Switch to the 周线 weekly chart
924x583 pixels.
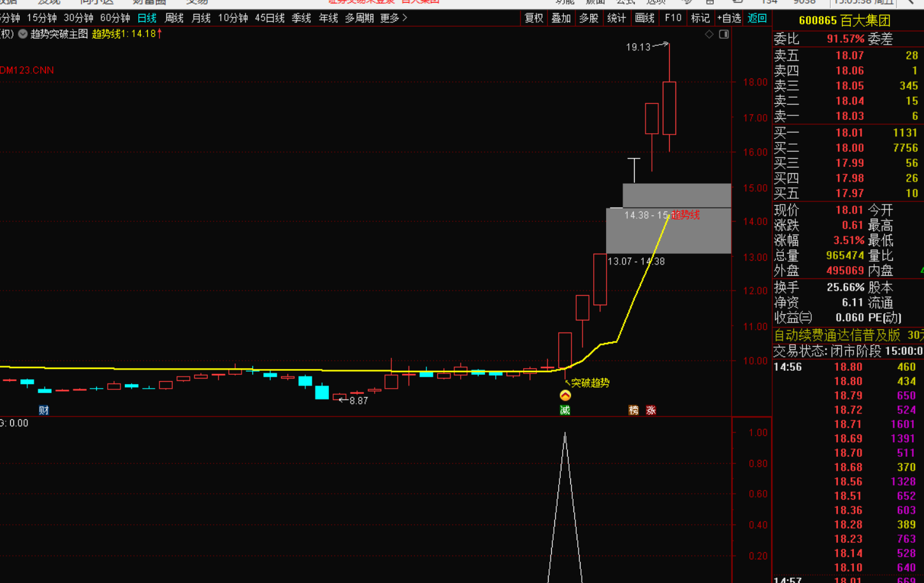tap(174, 18)
